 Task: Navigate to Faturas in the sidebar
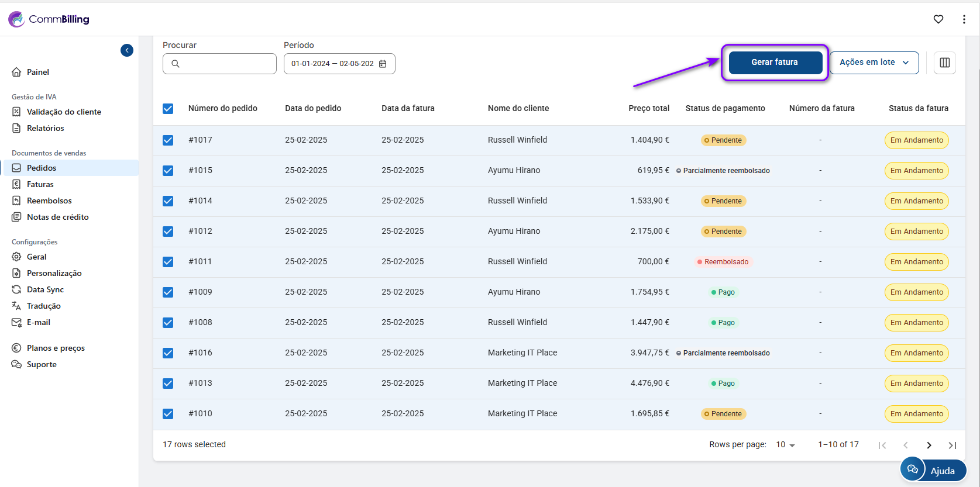click(x=40, y=184)
